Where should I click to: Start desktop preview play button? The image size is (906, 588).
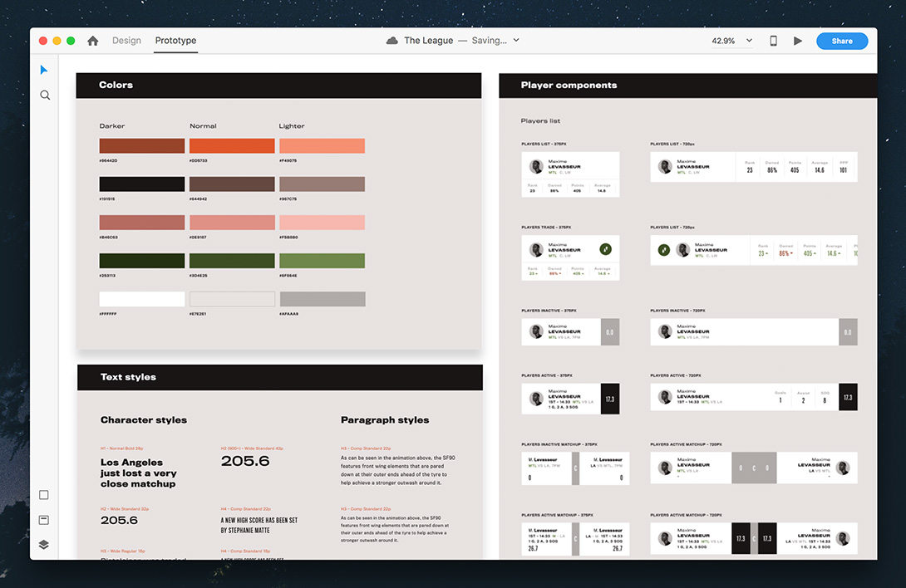coord(798,41)
